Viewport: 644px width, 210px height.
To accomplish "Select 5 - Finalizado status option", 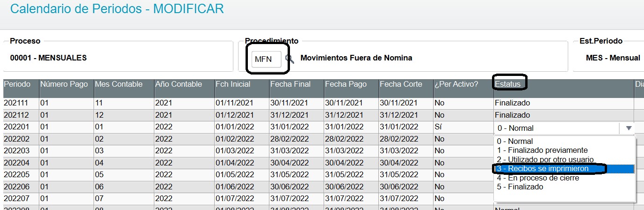I will [x=564, y=187].
